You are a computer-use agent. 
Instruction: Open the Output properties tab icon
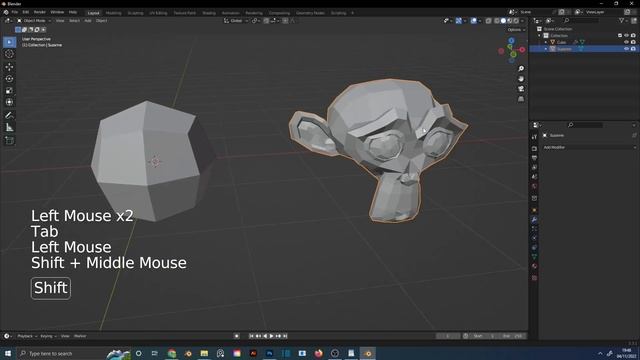(x=534, y=158)
